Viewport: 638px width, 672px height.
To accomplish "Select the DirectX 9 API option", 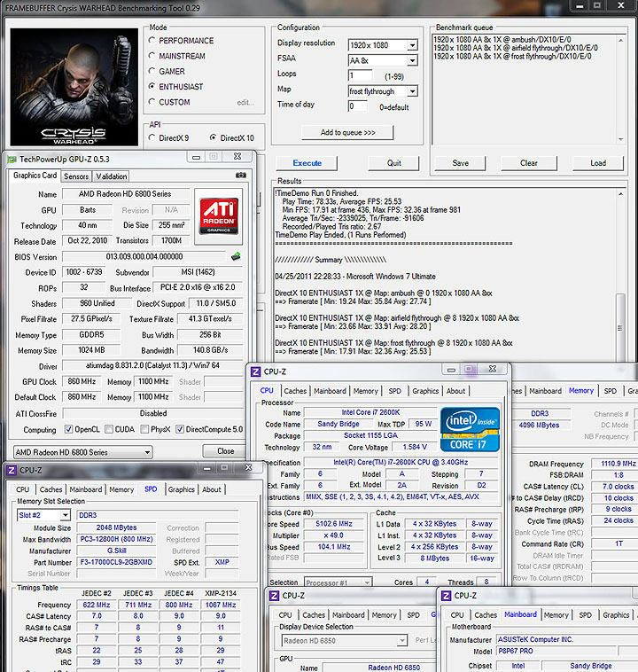I will 152,138.
